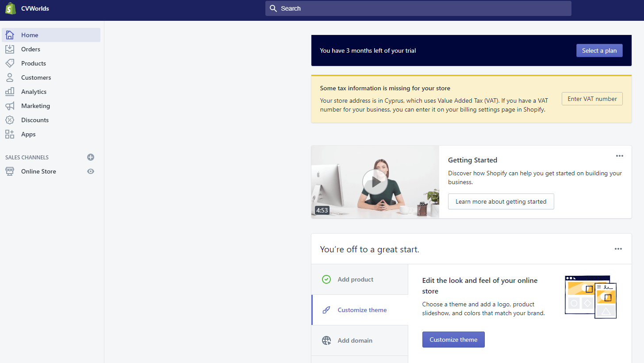This screenshot has width=644, height=363.
Task: Click the Home house icon in sidebar
Action: coord(10,35)
